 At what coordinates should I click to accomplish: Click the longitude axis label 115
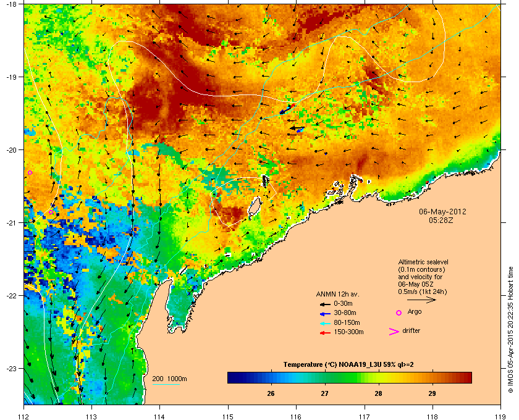(x=228, y=416)
